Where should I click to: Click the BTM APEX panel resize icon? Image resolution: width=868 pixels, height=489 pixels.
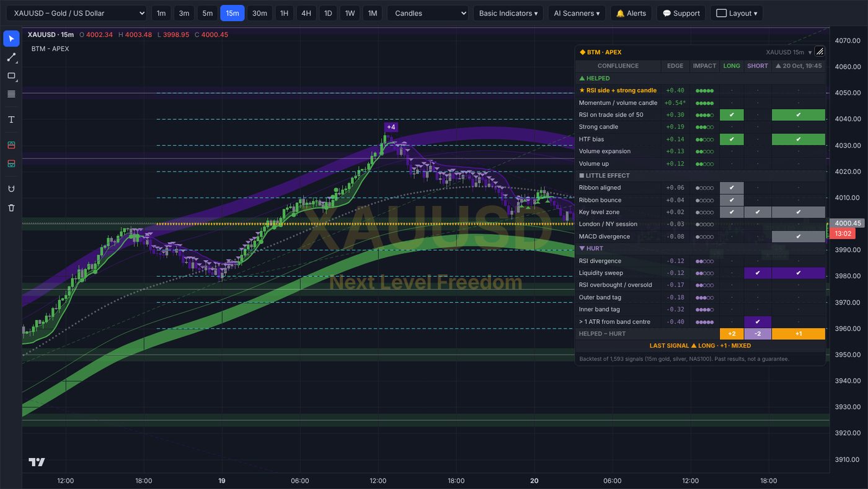coord(819,52)
